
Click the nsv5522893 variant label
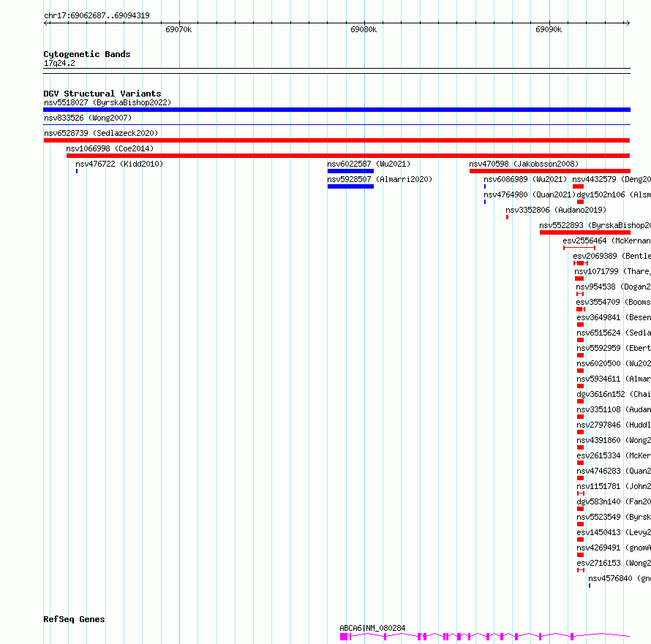[x=595, y=225]
